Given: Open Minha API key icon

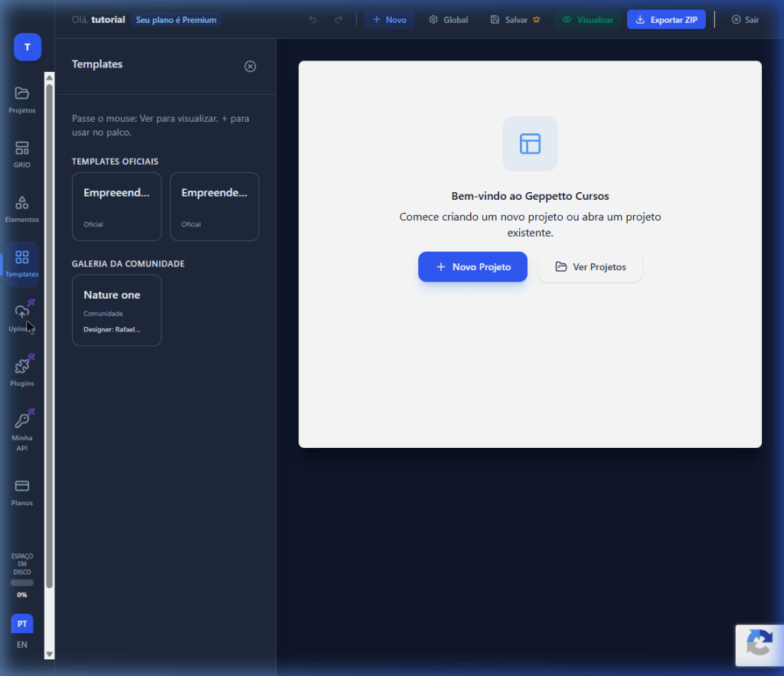Looking at the screenshot, I should 22,421.
